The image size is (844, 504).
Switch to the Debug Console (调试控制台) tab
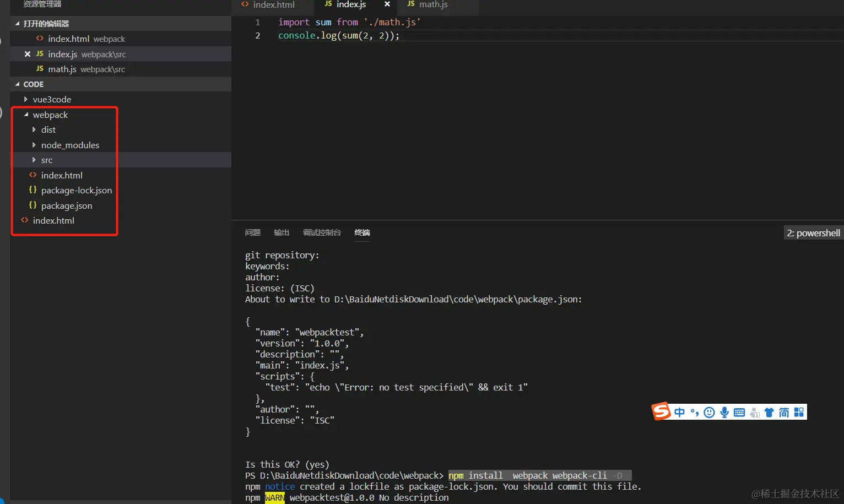point(322,232)
